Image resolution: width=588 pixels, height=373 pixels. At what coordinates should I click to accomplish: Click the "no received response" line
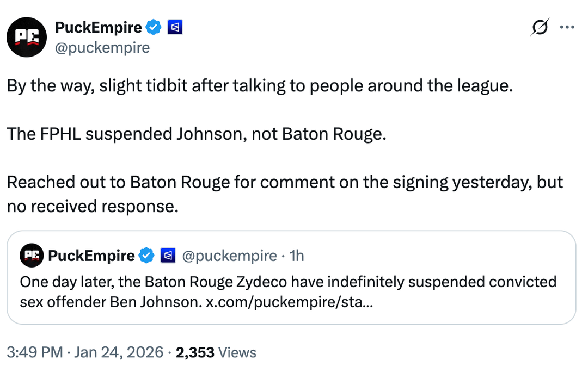point(93,206)
